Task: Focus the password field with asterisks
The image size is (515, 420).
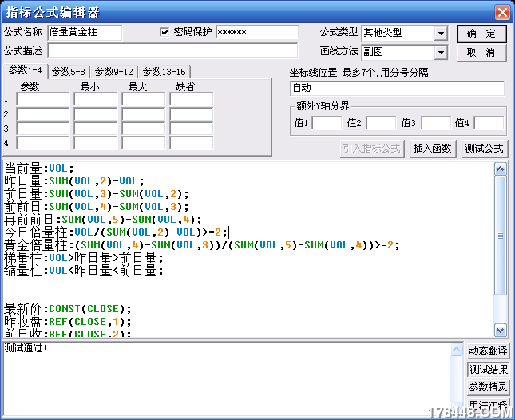Action: click(x=257, y=33)
